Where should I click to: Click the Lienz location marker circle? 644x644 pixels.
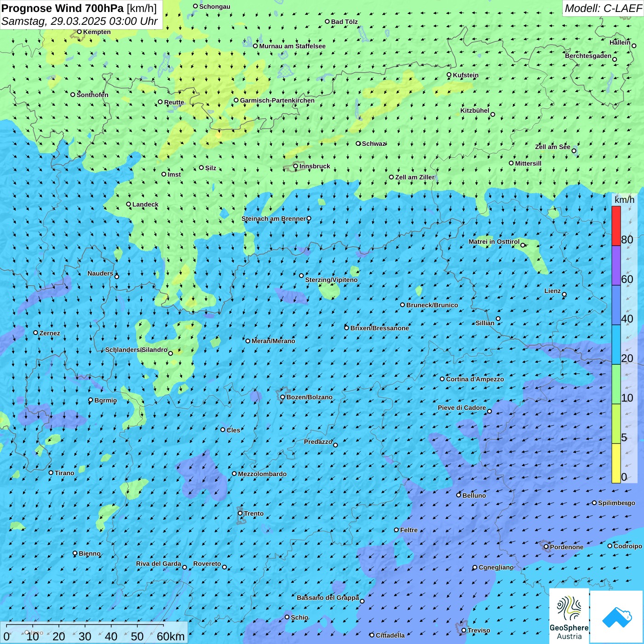[564, 294]
